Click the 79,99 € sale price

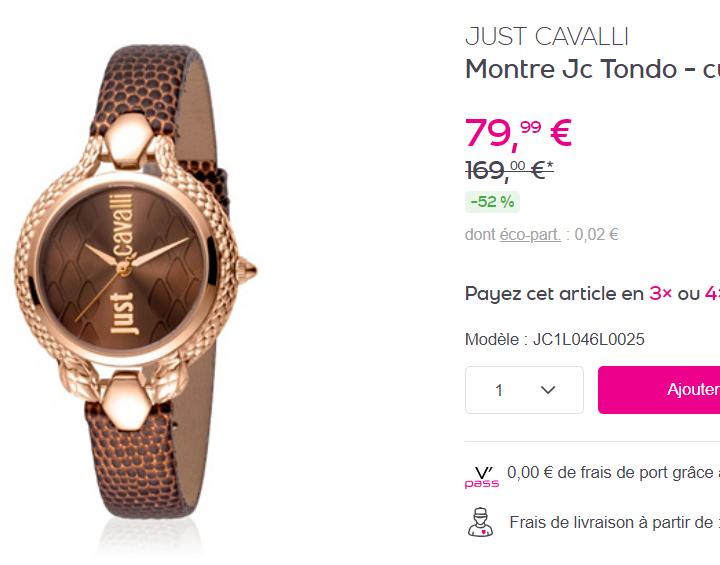click(518, 132)
